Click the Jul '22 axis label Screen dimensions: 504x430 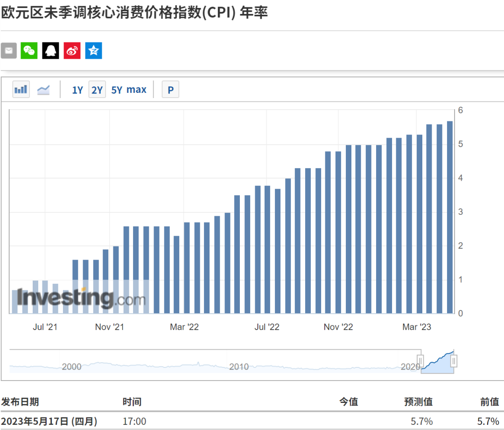click(x=267, y=327)
